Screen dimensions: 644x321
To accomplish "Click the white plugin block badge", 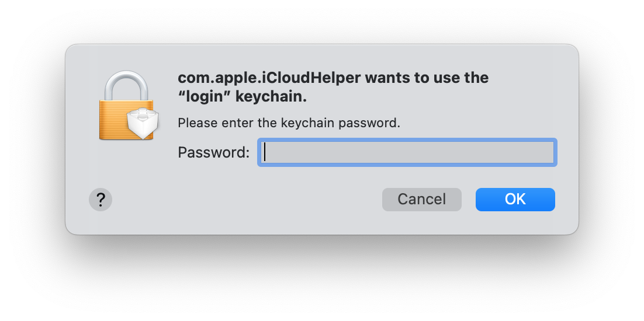I will click(x=143, y=123).
